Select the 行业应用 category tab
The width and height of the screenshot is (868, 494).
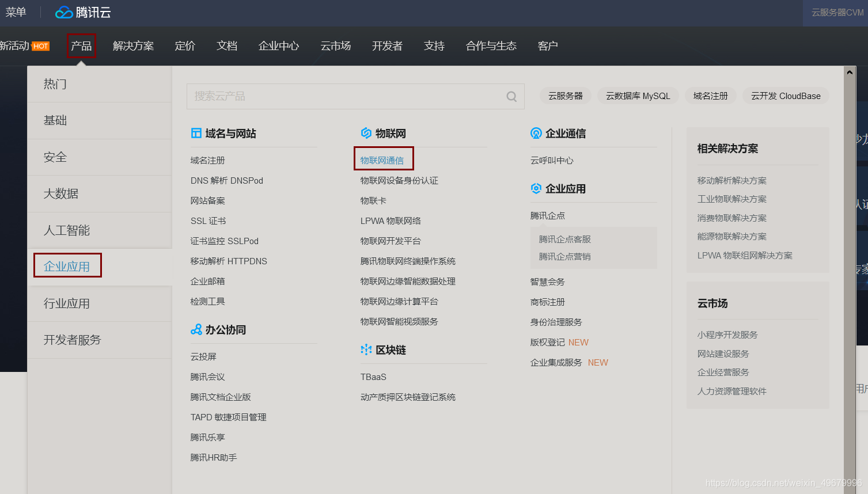point(100,303)
